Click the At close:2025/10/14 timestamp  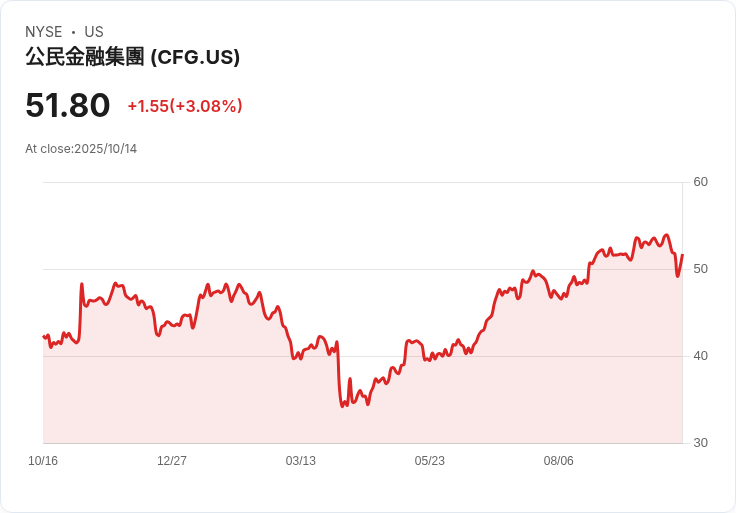coord(81,149)
